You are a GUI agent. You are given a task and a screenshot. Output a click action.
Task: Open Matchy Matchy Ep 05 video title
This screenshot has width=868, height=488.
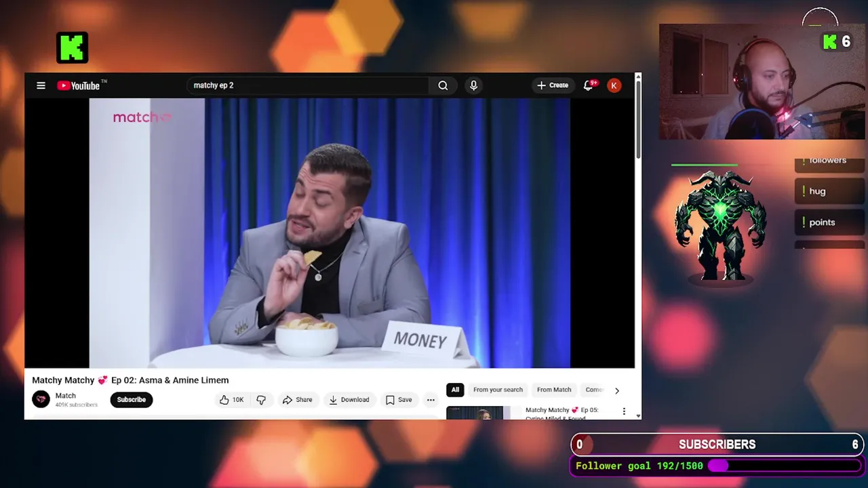tap(561, 413)
